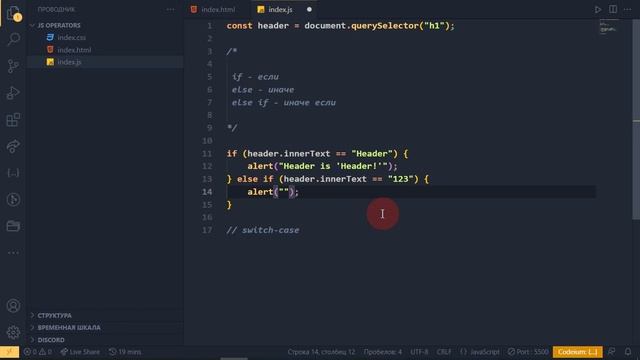The image size is (640, 360).
Task: Click the // switch-case comment
Action: [x=263, y=230]
